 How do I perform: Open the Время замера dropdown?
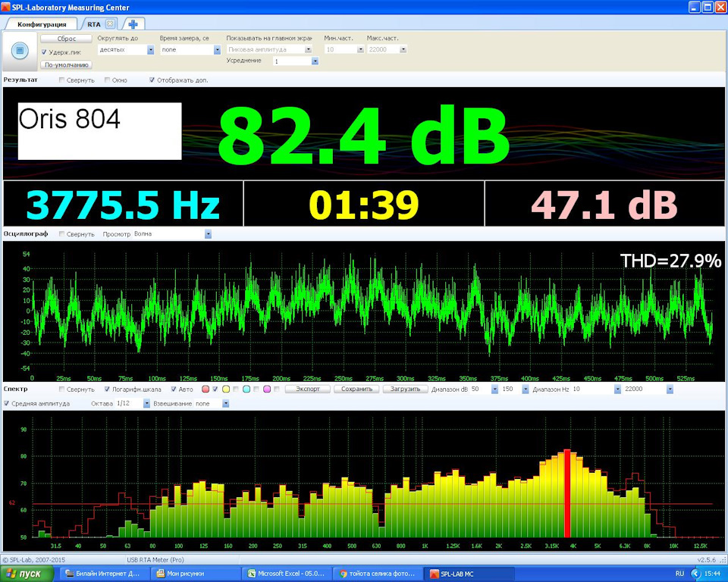[217, 50]
